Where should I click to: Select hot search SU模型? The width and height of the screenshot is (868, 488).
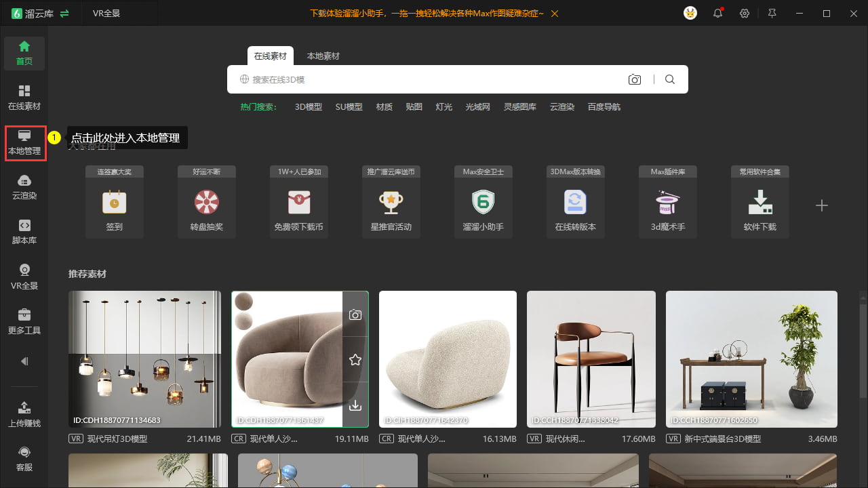[x=349, y=107]
